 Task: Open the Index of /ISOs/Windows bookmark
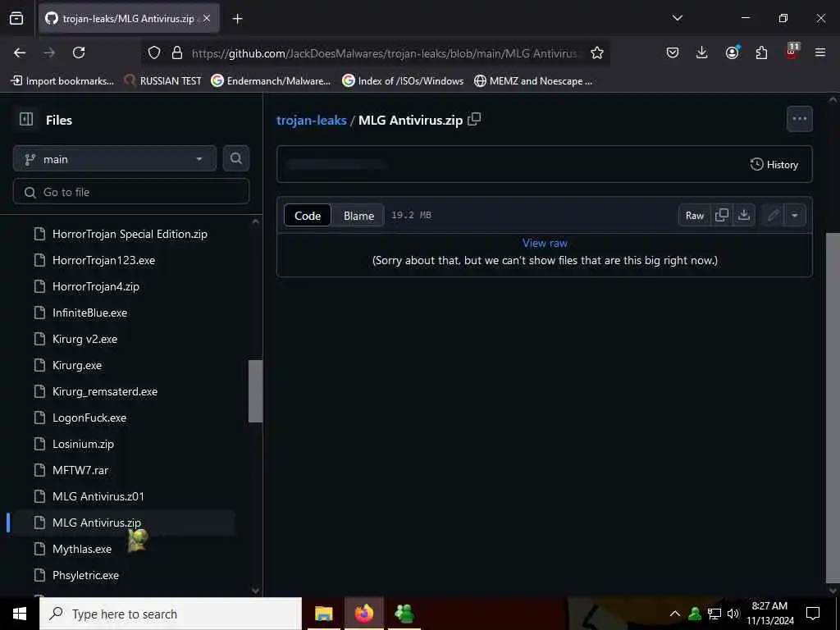(402, 81)
